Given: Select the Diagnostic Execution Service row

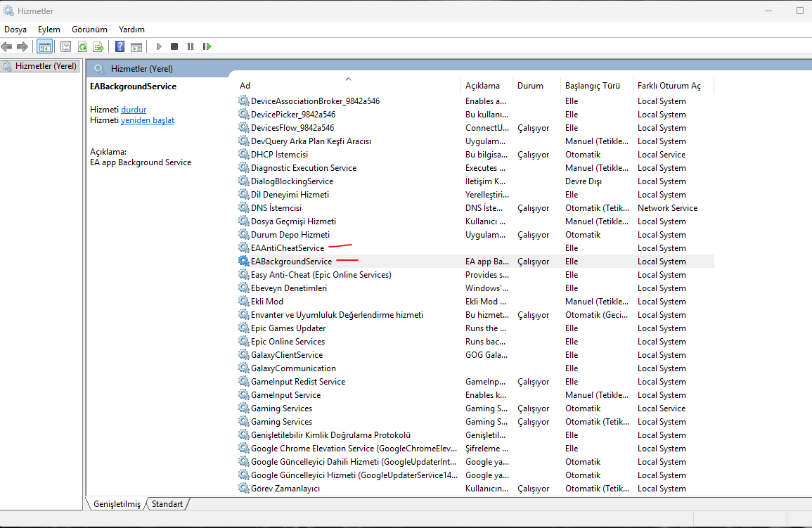Looking at the screenshot, I should point(475,168).
